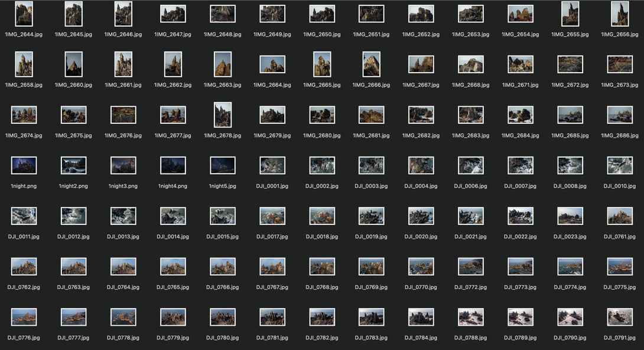This screenshot has height=350, width=644.
Task: Pick the 1IMG_2673.jpg thumbnail
Action: pos(620,64)
